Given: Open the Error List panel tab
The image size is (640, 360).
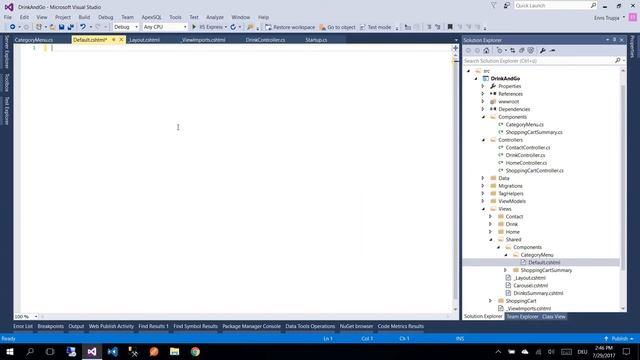Looking at the screenshot, I should coord(22,326).
